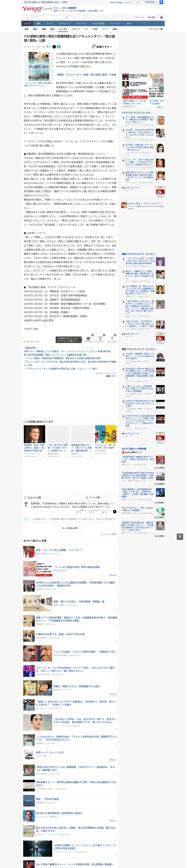This screenshot has height=868, width=186.
Task: Open comment count icon under headline
Action: 44,47
